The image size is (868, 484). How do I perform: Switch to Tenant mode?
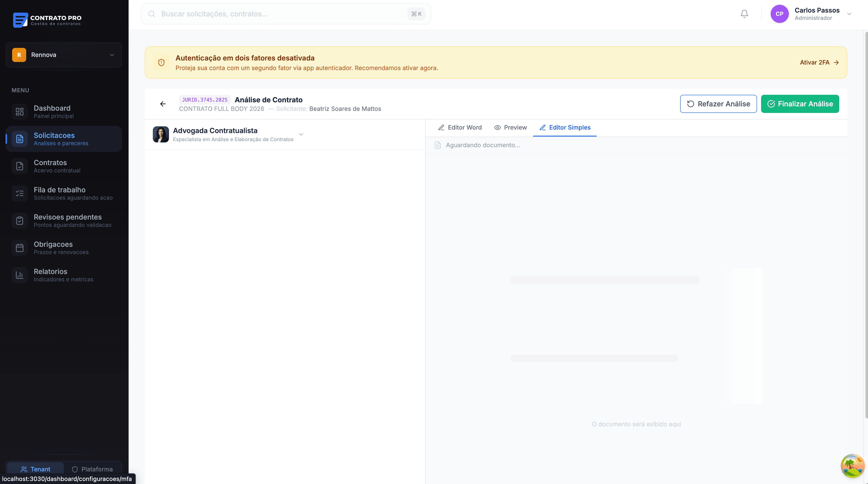pyautogui.click(x=35, y=469)
